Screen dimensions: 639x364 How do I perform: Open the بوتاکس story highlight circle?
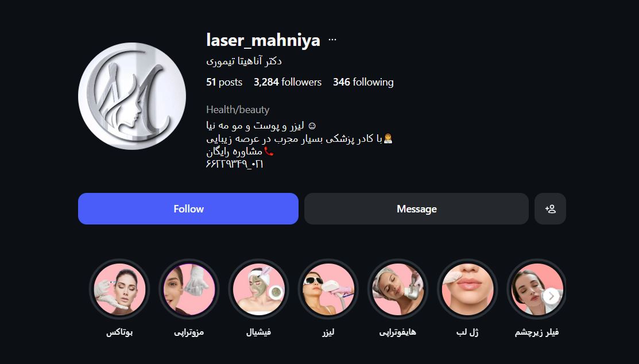119,289
